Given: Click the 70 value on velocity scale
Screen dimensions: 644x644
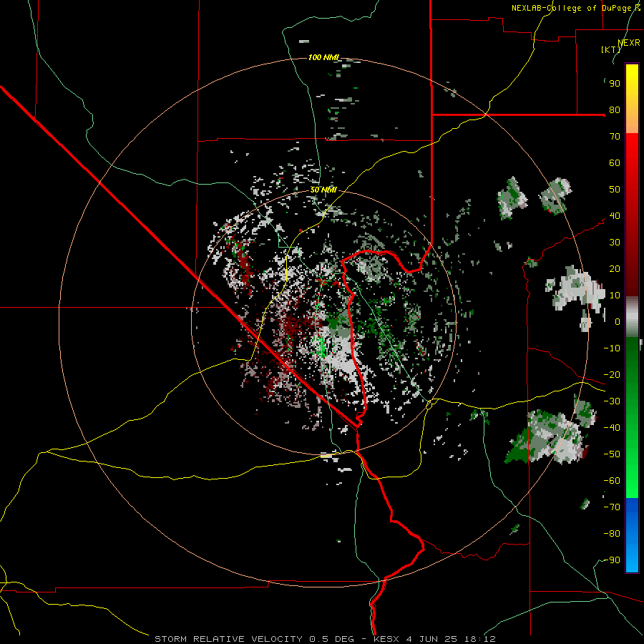Looking at the screenshot, I should pyautogui.click(x=615, y=137).
